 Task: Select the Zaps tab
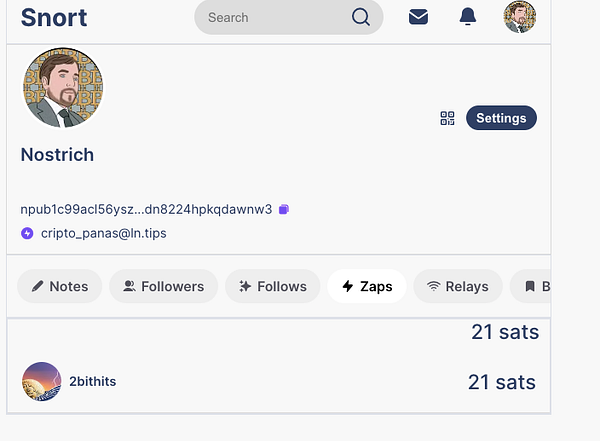[366, 286]
